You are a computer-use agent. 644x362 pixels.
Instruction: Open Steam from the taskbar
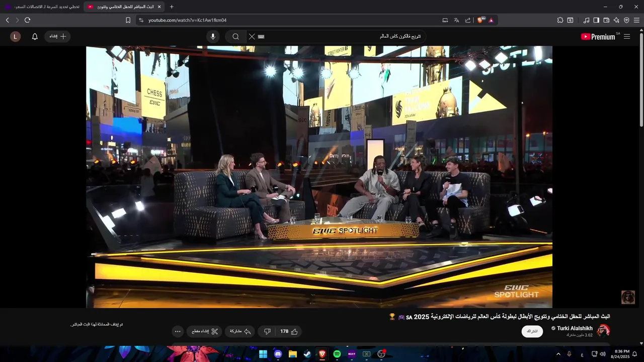click(307, 354)
